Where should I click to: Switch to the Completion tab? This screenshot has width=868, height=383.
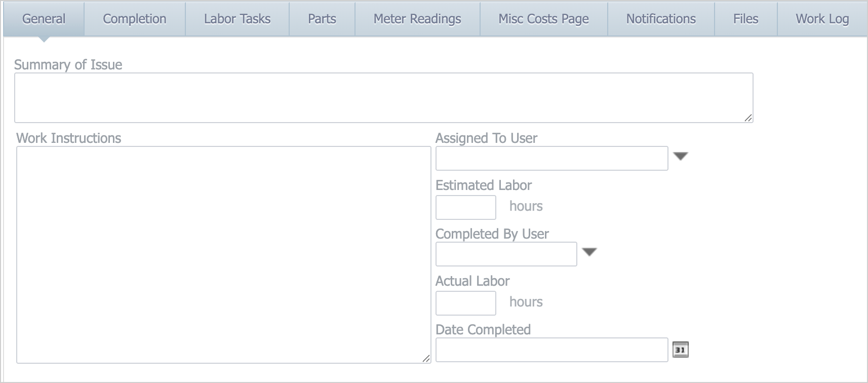point(134,19)
